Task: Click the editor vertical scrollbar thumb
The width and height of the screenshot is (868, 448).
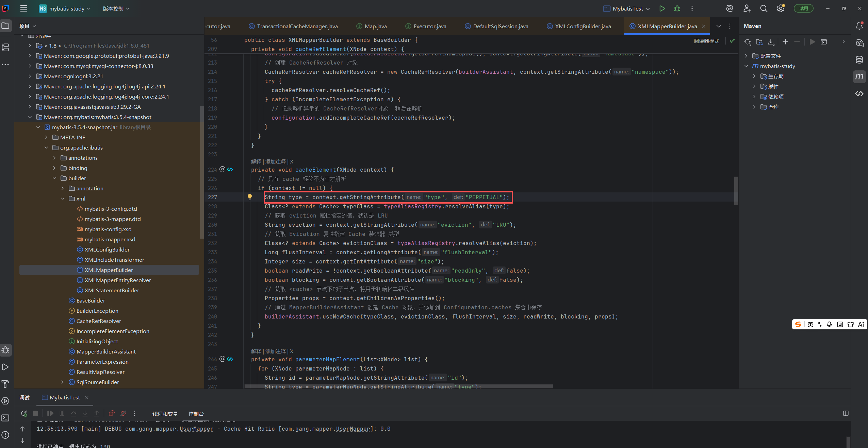Action: point(736,191)
